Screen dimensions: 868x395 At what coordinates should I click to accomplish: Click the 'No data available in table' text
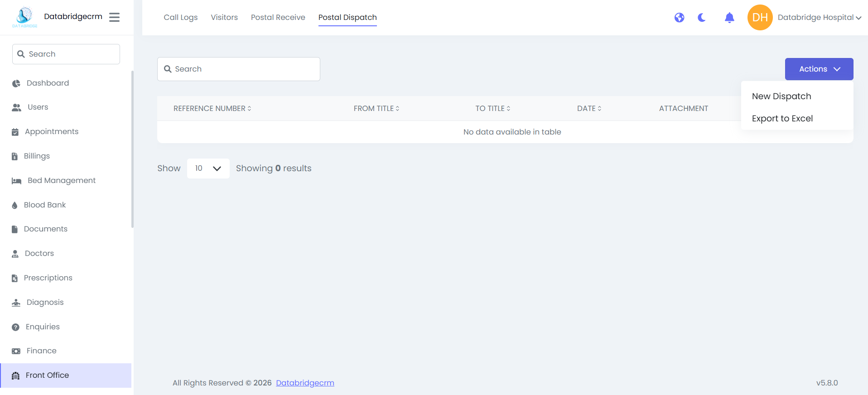512,132
